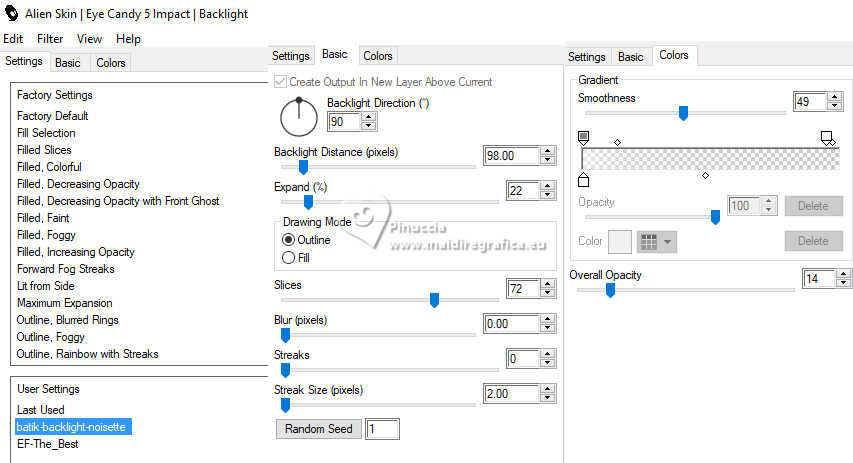Click the Random Seed button

click(318, 429)
